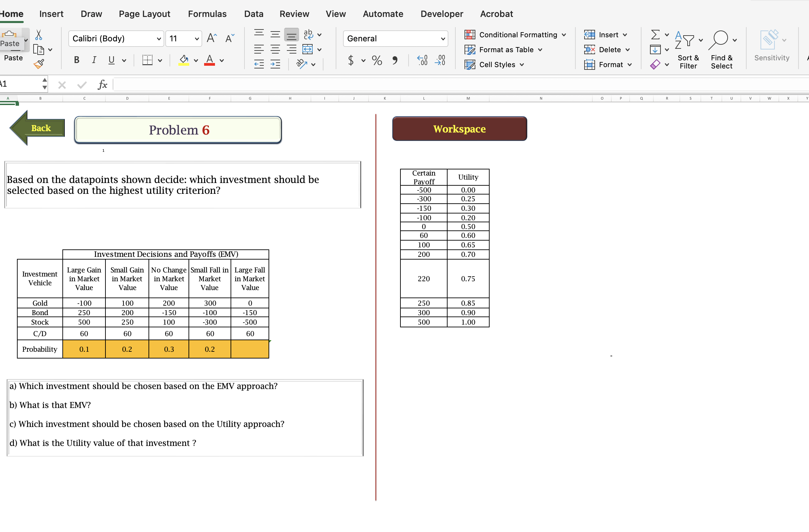Open the Developer ribbon tab
Viewport: 809px width, 532px height.
441,14
